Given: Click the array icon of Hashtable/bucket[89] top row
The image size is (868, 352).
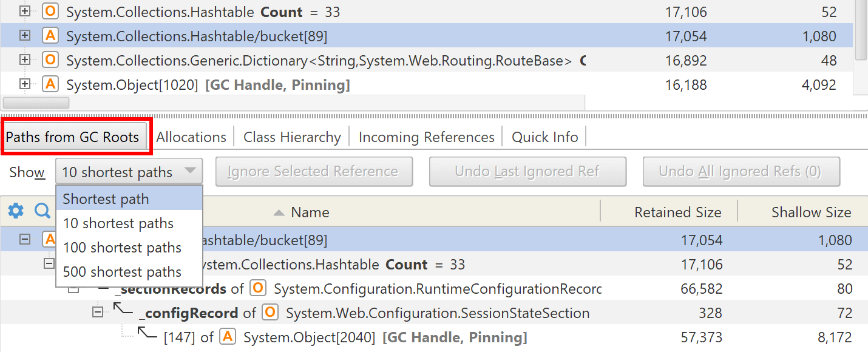Looking at the screenshot, I should [50, 36].
